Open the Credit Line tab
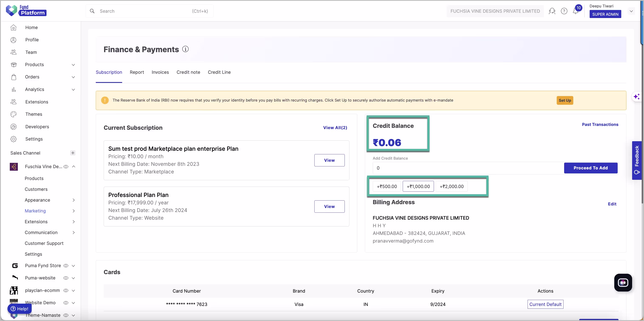Screen dimensions: 644x321 click(219, 72)
